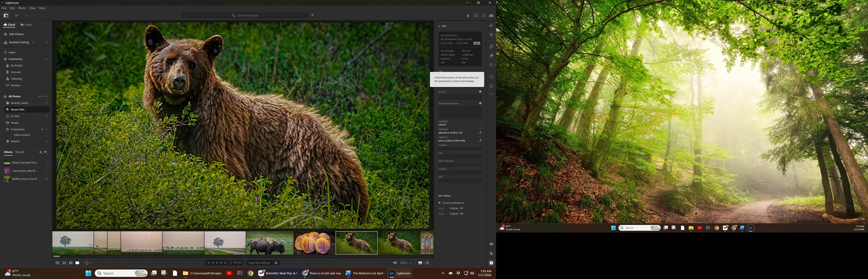Open the British Columbia Flora album
This screenshot has width=868, height=279.
[x=26, y=162]
